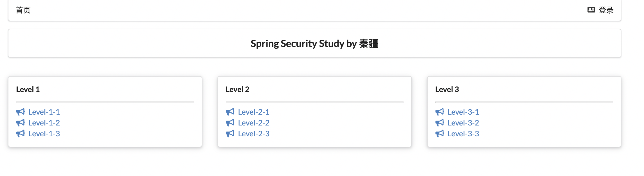Click the megaphone icon beside Level-3-1
Image resolution: width=644 pixels, height=176 pixels.
coord(440,112)
